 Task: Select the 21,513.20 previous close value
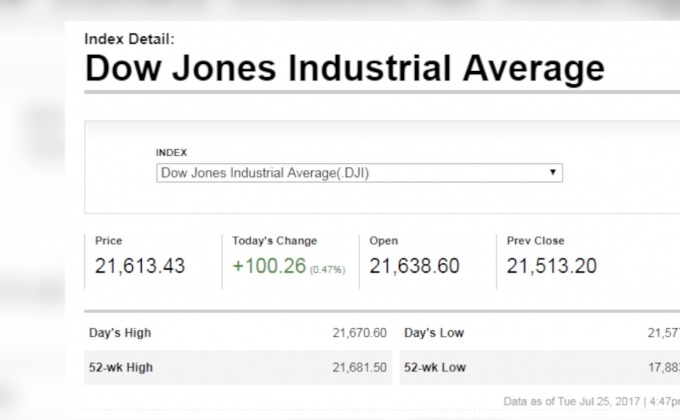point(553,267)
